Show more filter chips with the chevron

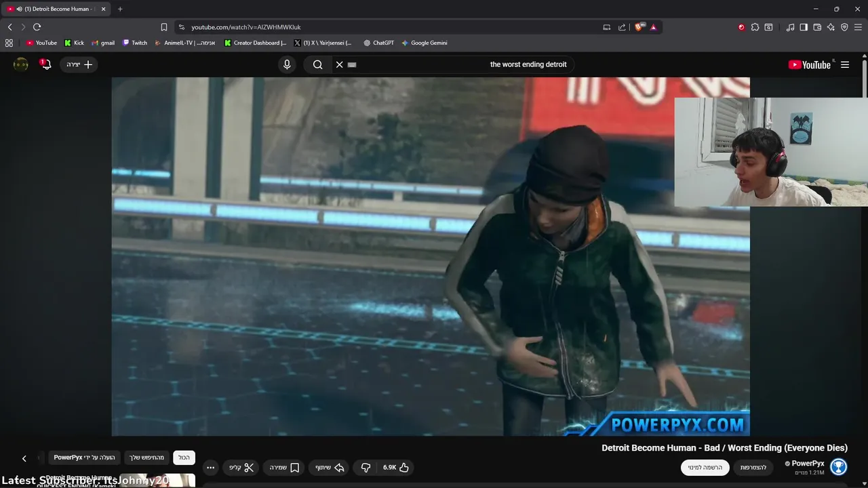pos(24,459)
